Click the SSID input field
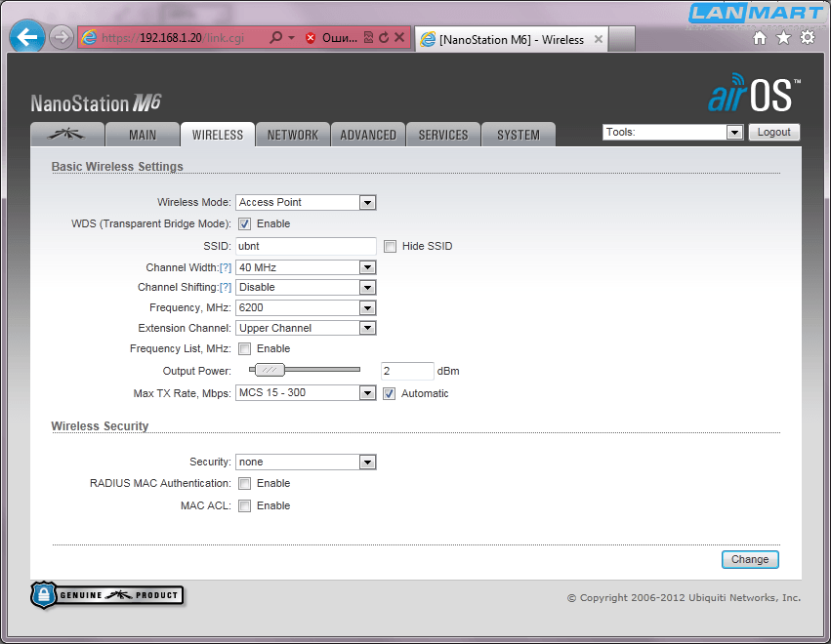This screenshot has height=644, width=831. point(306,246)
